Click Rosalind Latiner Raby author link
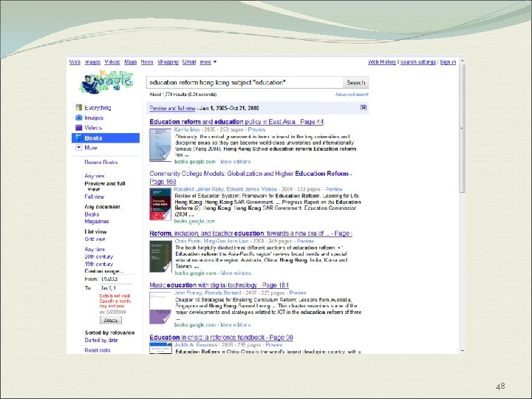Screen dimensions: 532x399 pyautogui.click(x=199, y=189)
